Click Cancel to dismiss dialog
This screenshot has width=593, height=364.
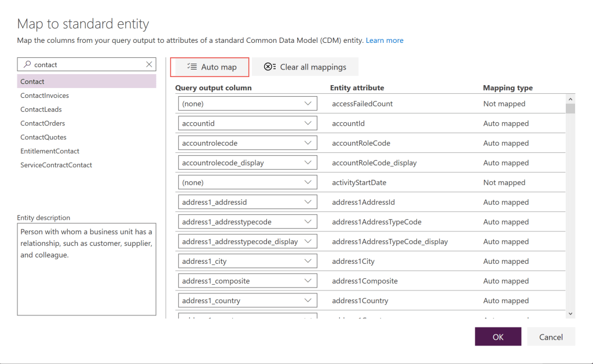pyautogui.click(x=551, y=337)
